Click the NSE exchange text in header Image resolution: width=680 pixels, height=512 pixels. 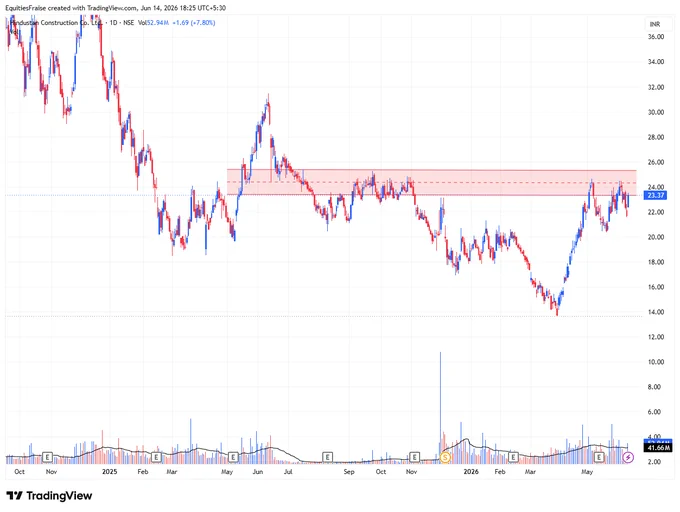pyautogui.click(x=128, y=23)
